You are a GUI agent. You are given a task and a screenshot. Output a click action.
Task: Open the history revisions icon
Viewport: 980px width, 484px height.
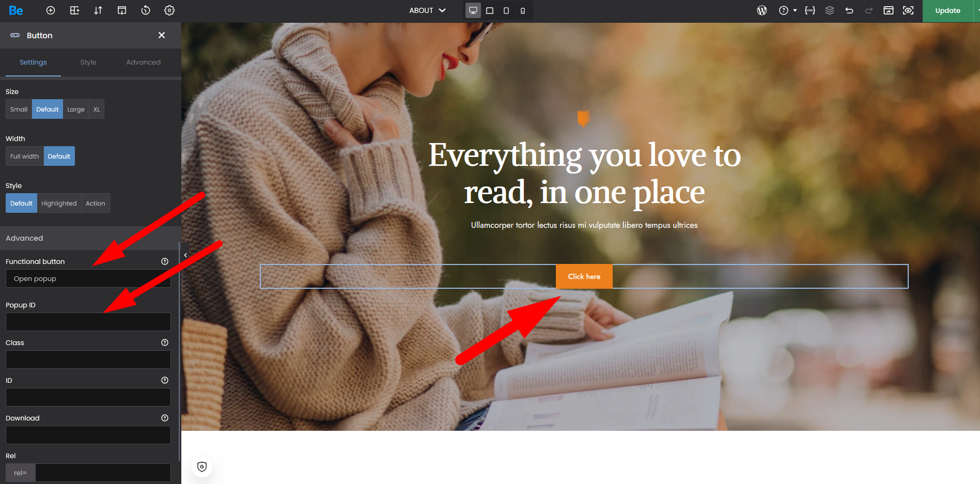[146, 10]
